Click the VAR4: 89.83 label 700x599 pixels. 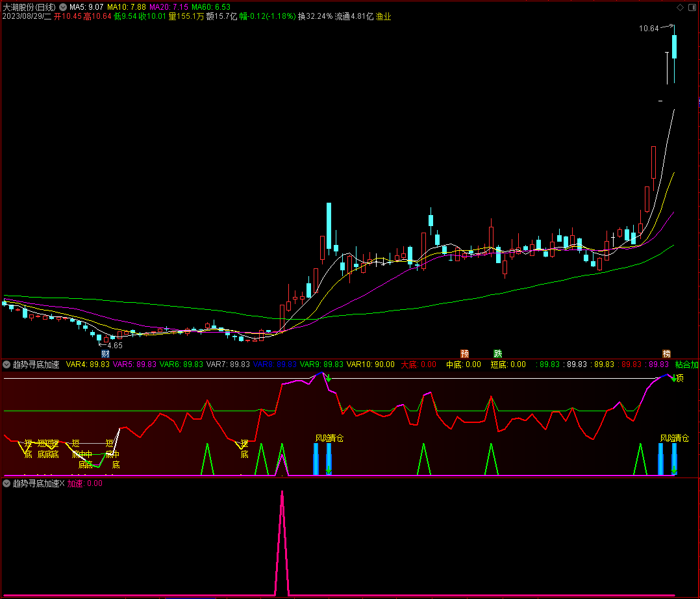tap(88, 364)
